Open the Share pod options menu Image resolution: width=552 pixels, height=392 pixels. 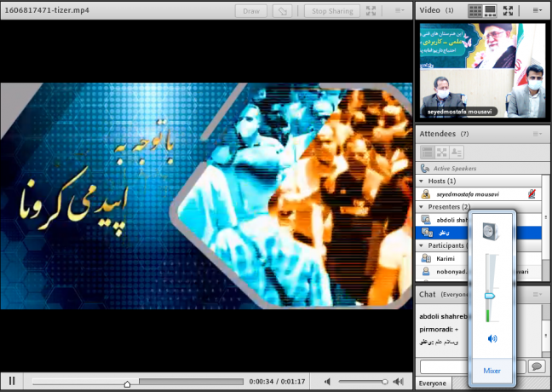400,11
